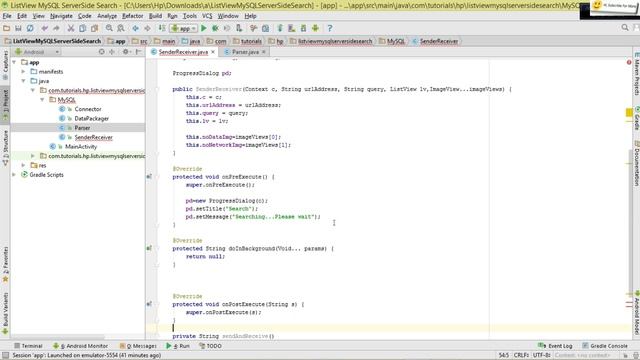Select MainActivity in the project tree
Image resolution: width=640 pixels, height=360 pixels.
coord(81,147)
